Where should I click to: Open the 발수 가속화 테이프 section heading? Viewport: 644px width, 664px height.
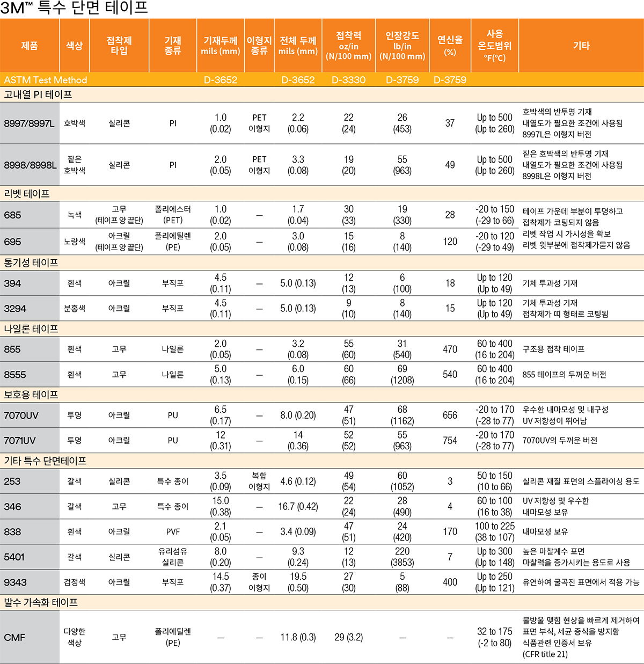(41, 602)
